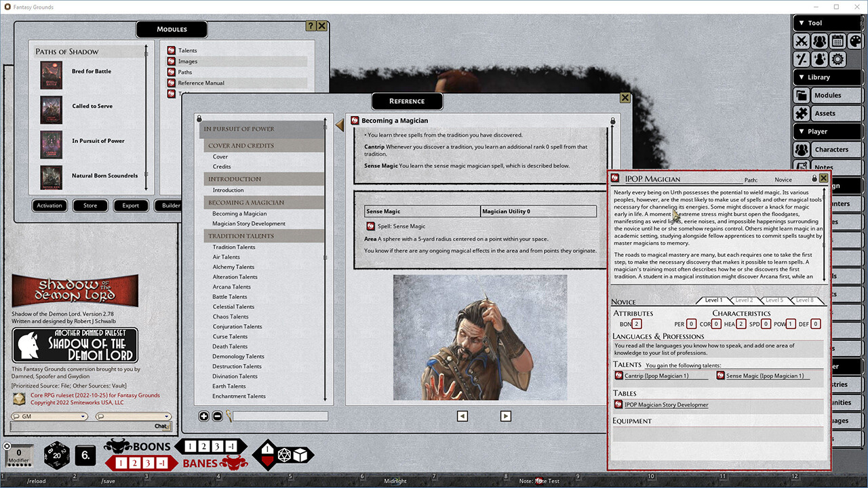Image resolution: width=868 pixels, height=488 pixels.
Task: Select the crossed swords tool icon
Action: [x=802, y=41]
